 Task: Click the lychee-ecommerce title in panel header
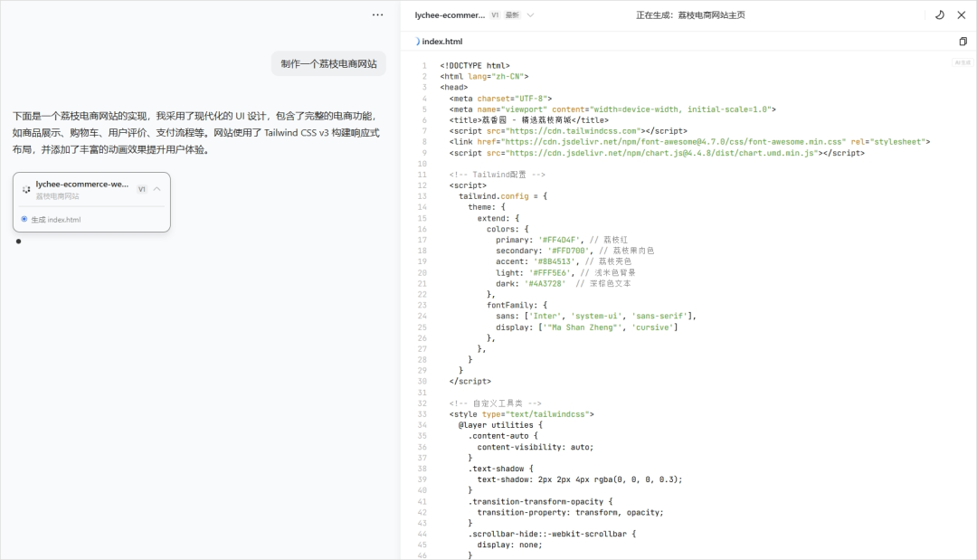coord(450,14)
